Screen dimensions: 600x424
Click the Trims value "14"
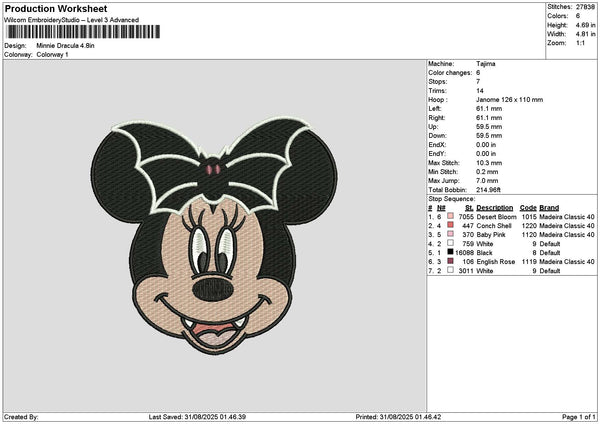coord(480,91)
